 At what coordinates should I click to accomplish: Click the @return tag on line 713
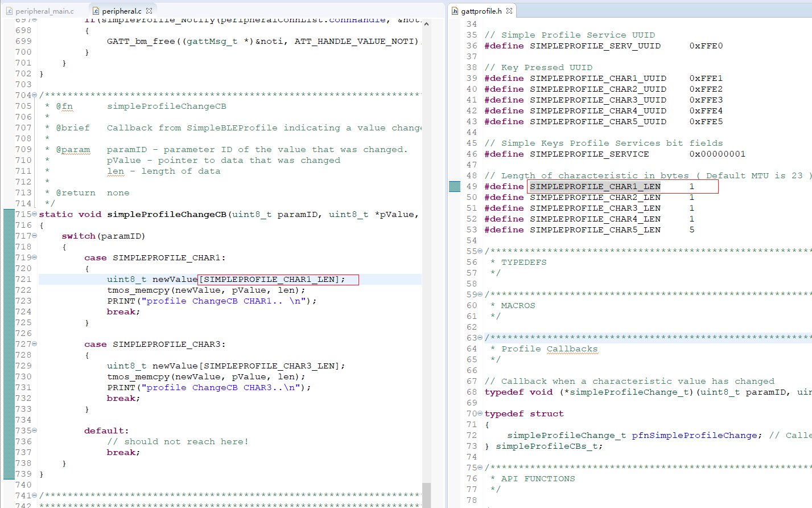pos(76,192)
